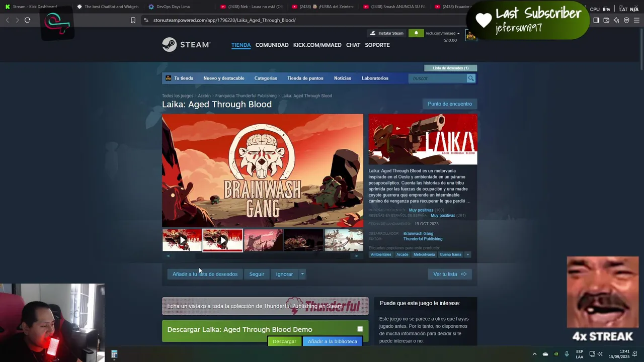Click the browser address bar URL

coord(224,20)
